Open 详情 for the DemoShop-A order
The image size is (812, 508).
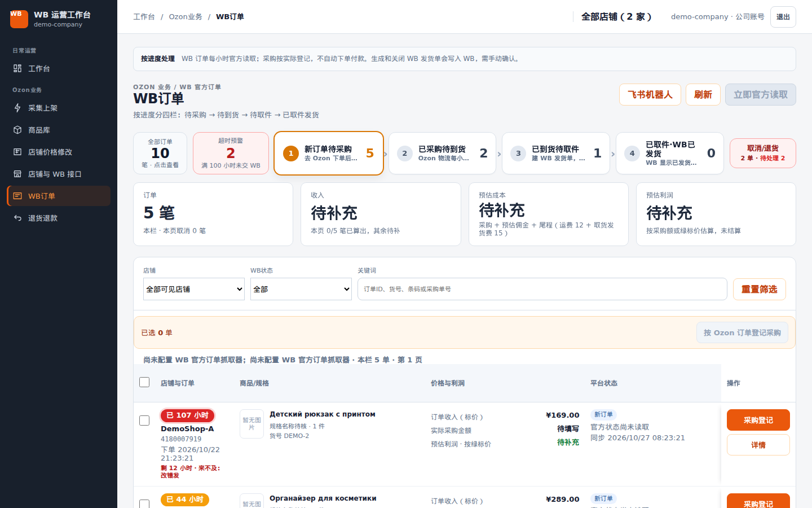point(758,445)
